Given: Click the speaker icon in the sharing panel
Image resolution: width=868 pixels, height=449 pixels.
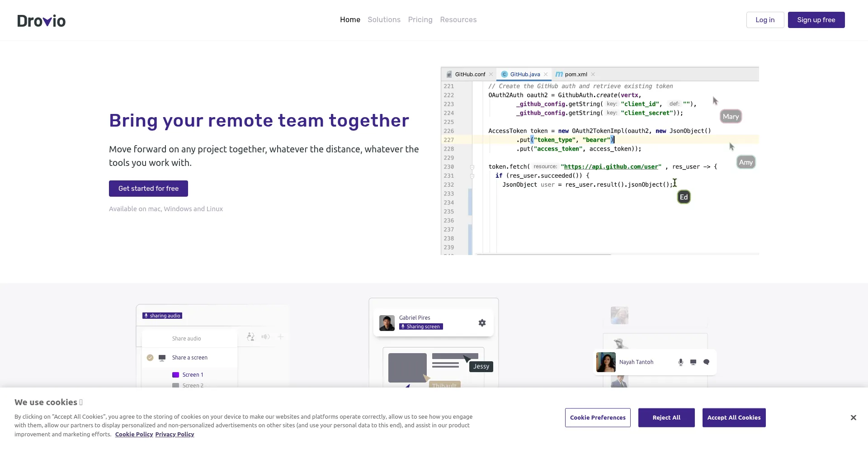Looking at the screenshot, I should coord(265,337).
